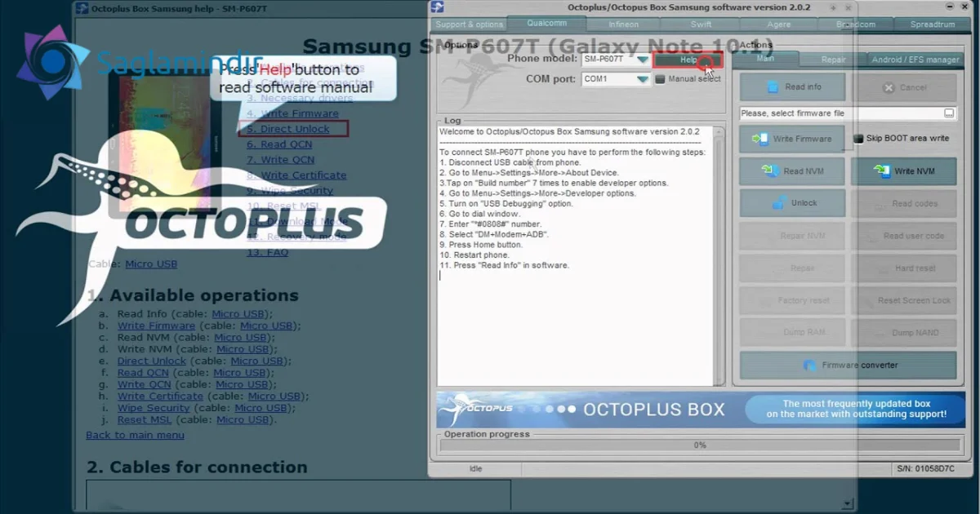The width and height of the screenshot is (980, 514).
Task: Expand the Phone model dropdown
Action: tap(643, 60)
